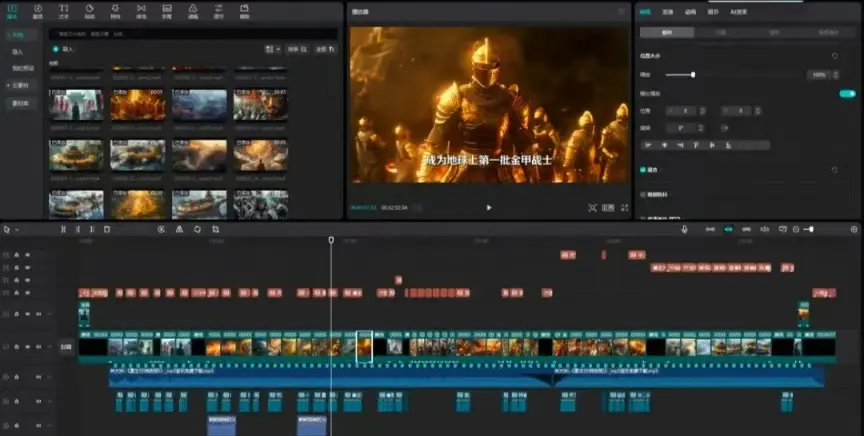Expand the cloud materials sidebar item
Screen dimensions: 864x436
click(x=20, y=85)
